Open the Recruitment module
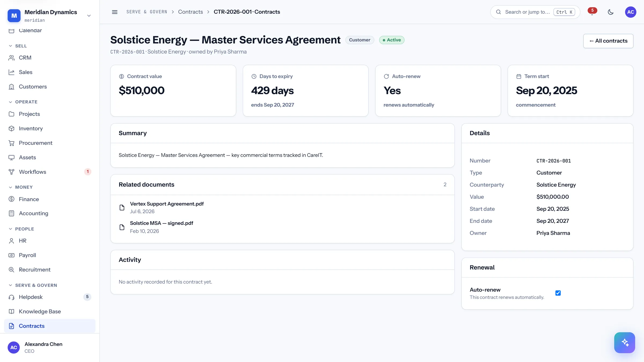The width and height of the screenshot is (644, 362). tap(50, 270)
